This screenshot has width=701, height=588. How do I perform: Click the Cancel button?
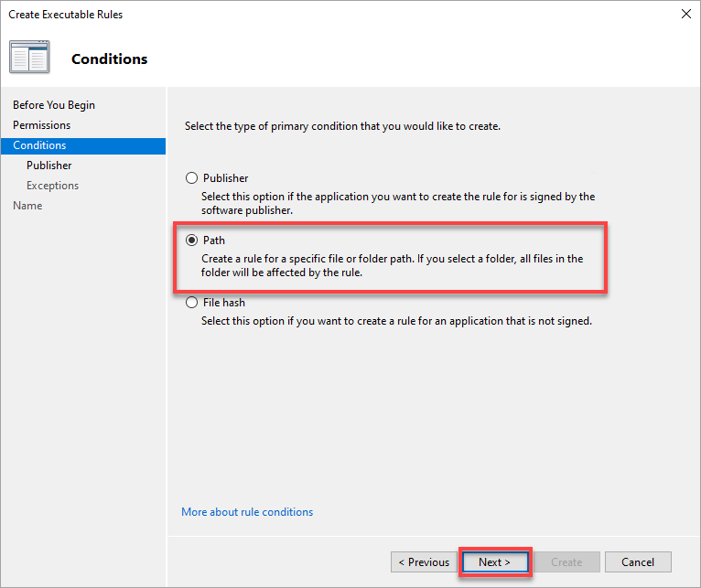[x=638, y=562]
